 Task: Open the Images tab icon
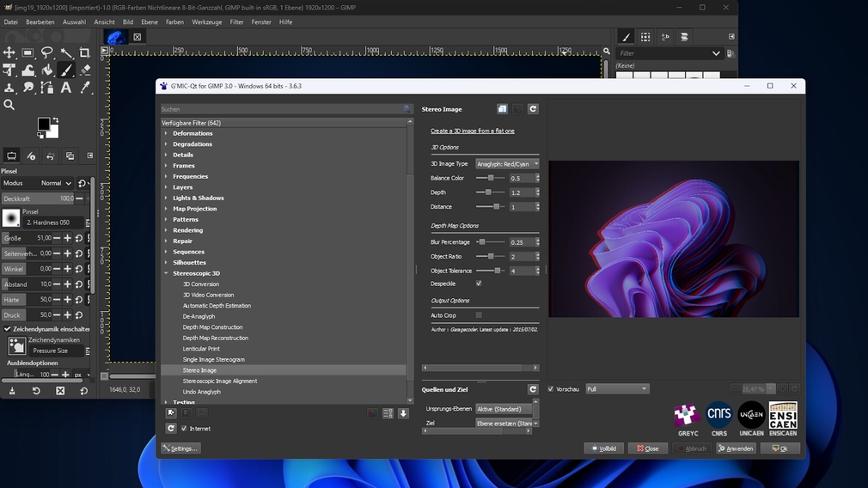(x=70, y=156)
